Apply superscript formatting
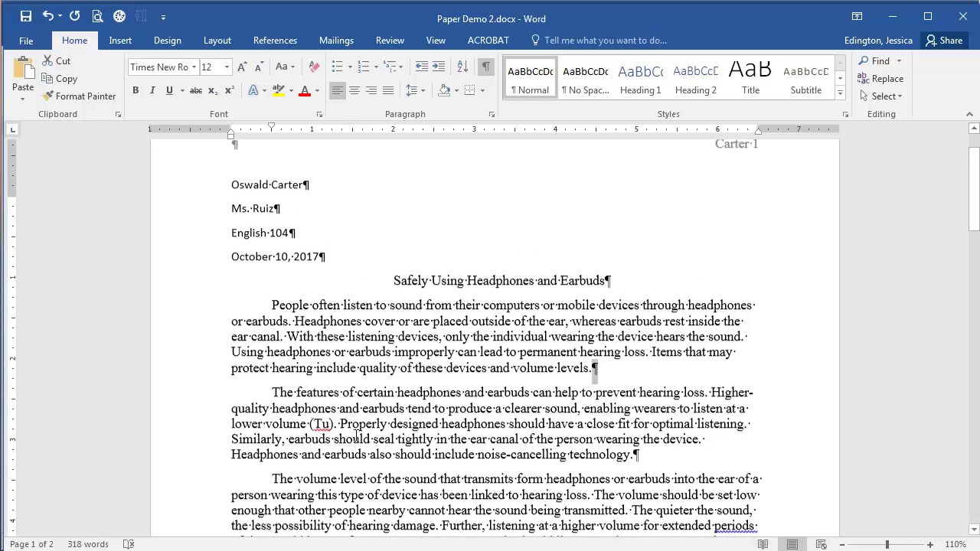The height and width of the screenshot is (551, 980). [229, 91]
